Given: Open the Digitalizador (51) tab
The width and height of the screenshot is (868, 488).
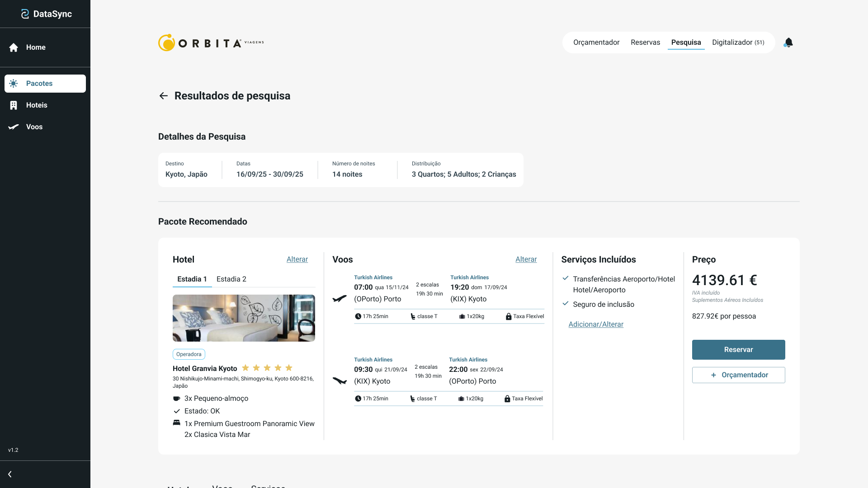Looking at the screenshot, I should 738,42.
